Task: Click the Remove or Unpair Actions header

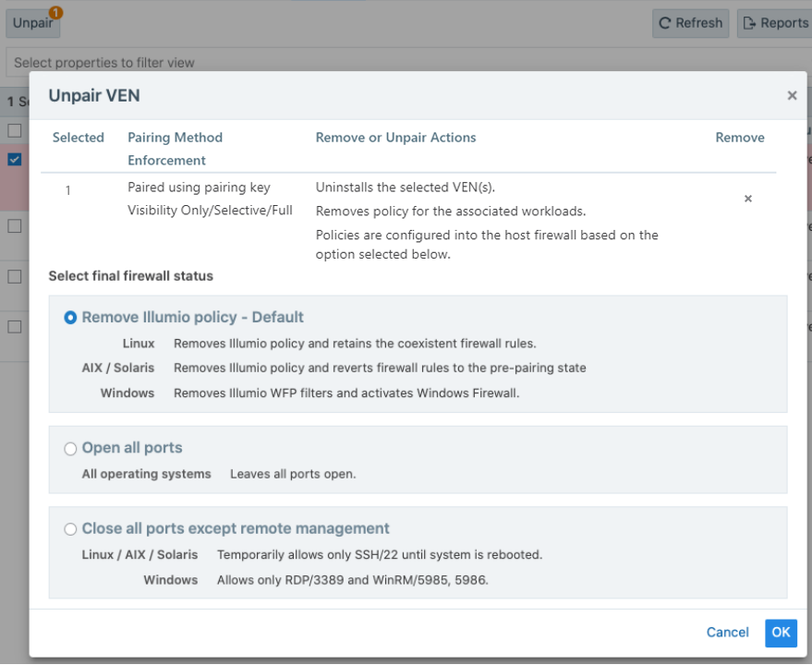Action: pyautogui.click(x=395, y=138)
